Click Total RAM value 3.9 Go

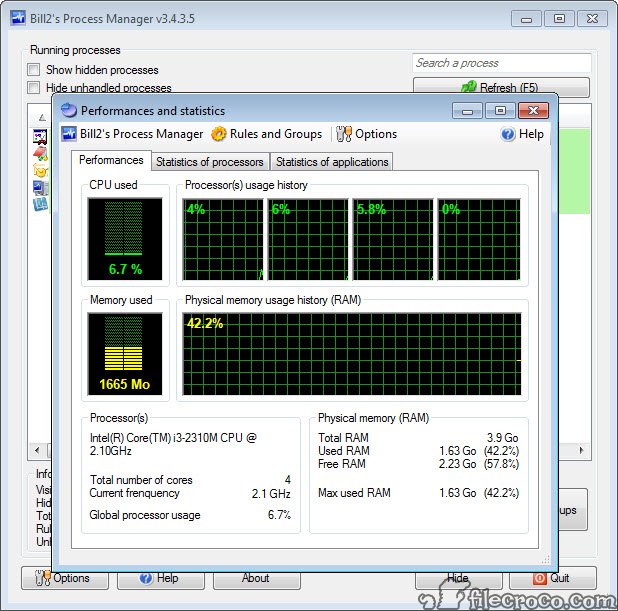pyautogui.click(x=503, y=438)
